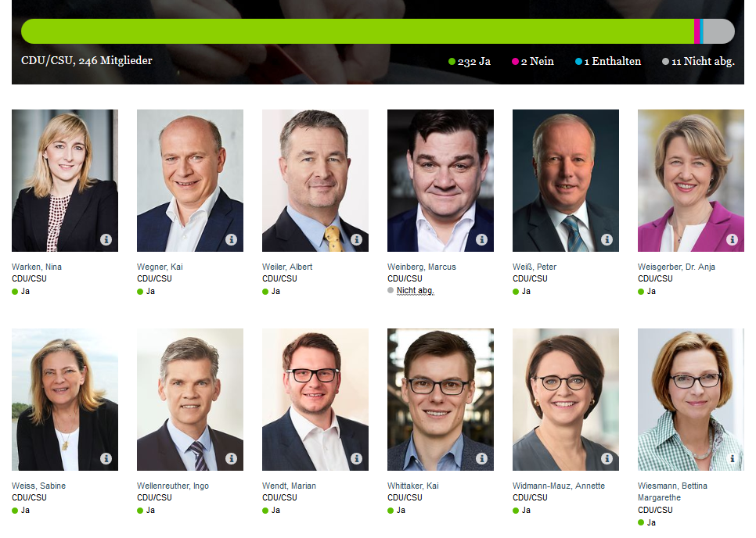Click the name Widmann-Mauz, Annette
The width and height of the screenshot is (756, 538).
[558, 486]
